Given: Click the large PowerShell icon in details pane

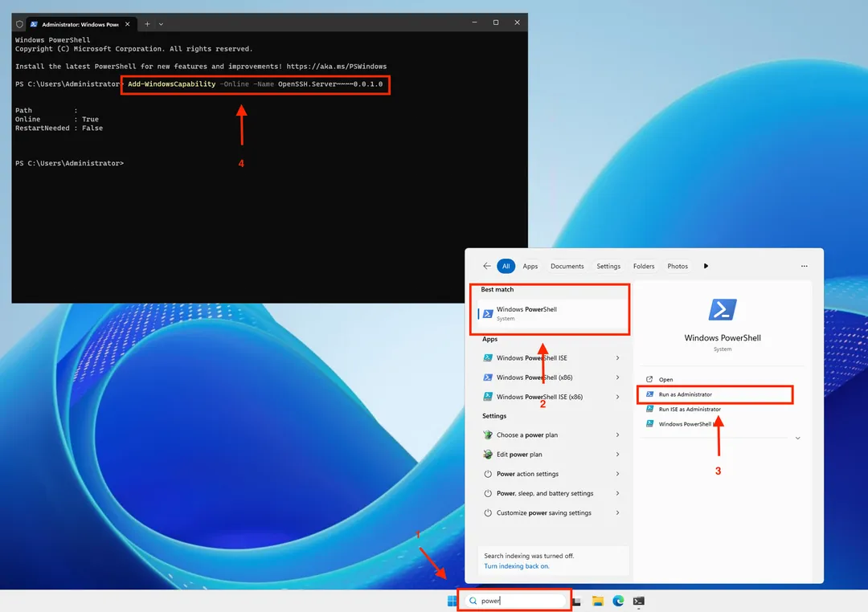Looking at the screenshot, I should point(723,310).
